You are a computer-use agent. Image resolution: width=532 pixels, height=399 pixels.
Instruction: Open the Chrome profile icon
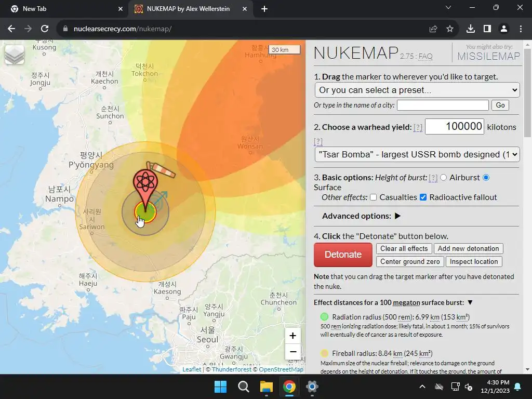click(504, 29)
